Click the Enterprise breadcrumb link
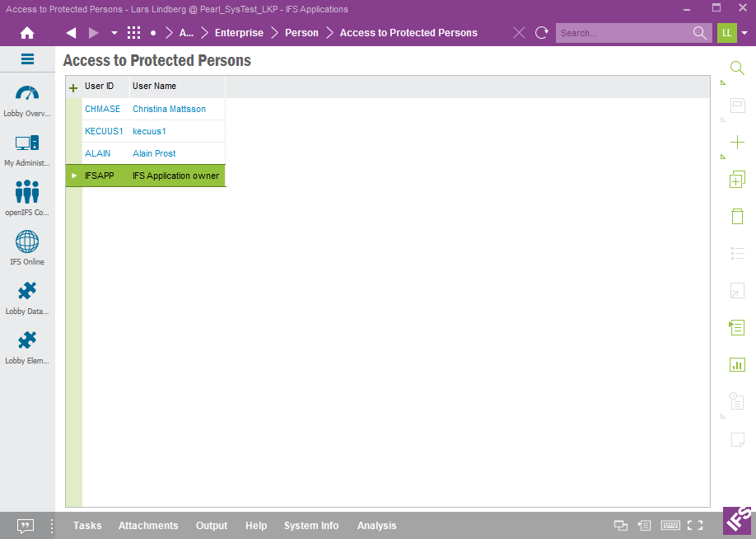Image resolution: width=756 pixels, height=539 pixels. [x=239, y=33]
